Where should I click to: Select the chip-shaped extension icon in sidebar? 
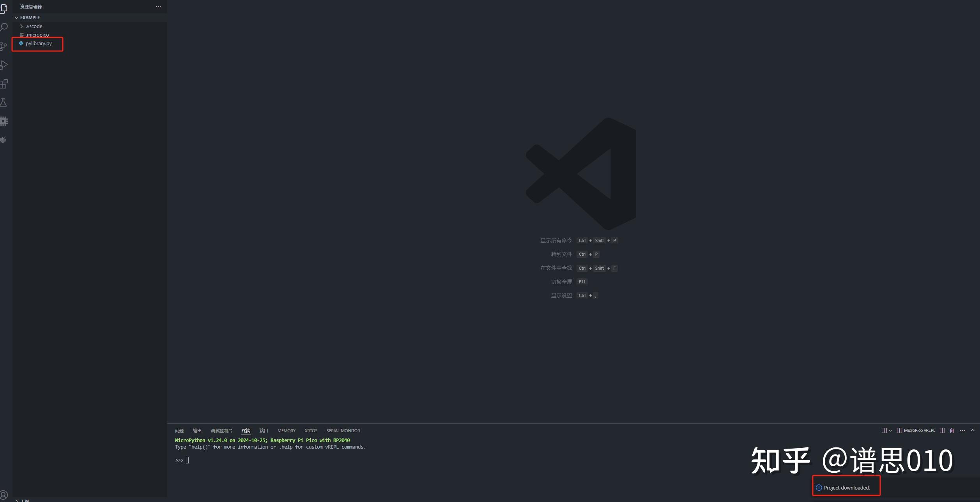[4, 121]
